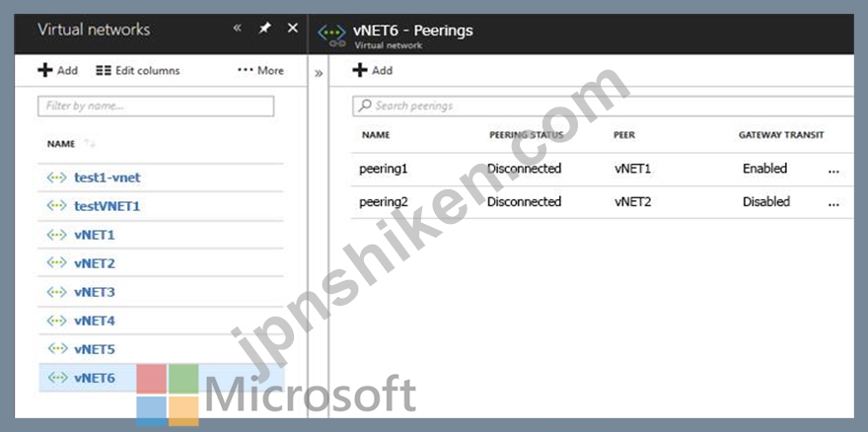Viewport: 868px width, 432px height.
Task: Click the Virtual networks blade title
Action: [x=94, y=30]
